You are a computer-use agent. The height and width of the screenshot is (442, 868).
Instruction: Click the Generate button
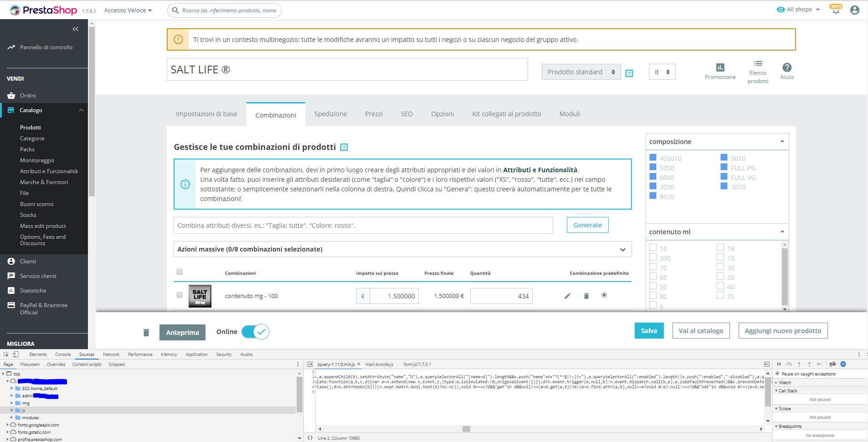click(588, 225)
